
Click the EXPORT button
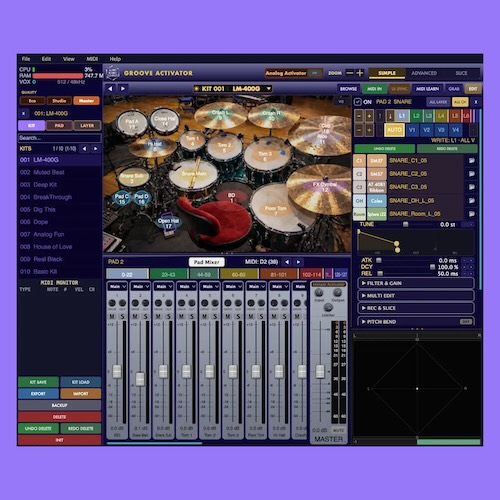pos(38,394)
